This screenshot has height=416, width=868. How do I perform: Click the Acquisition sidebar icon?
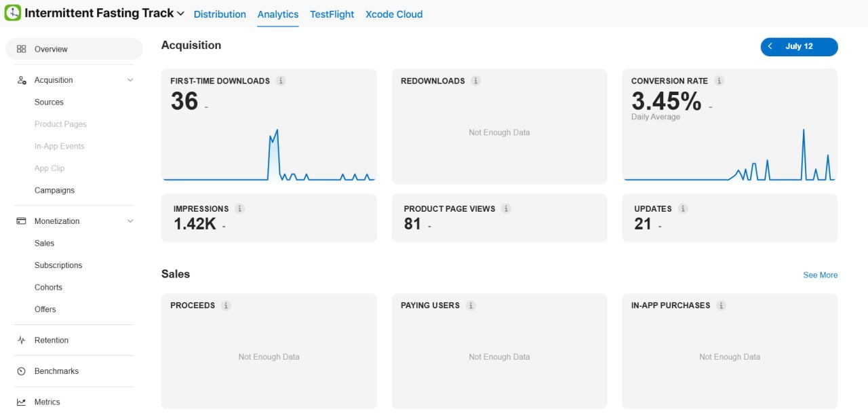pyautogui.click(x=22, y=80)
